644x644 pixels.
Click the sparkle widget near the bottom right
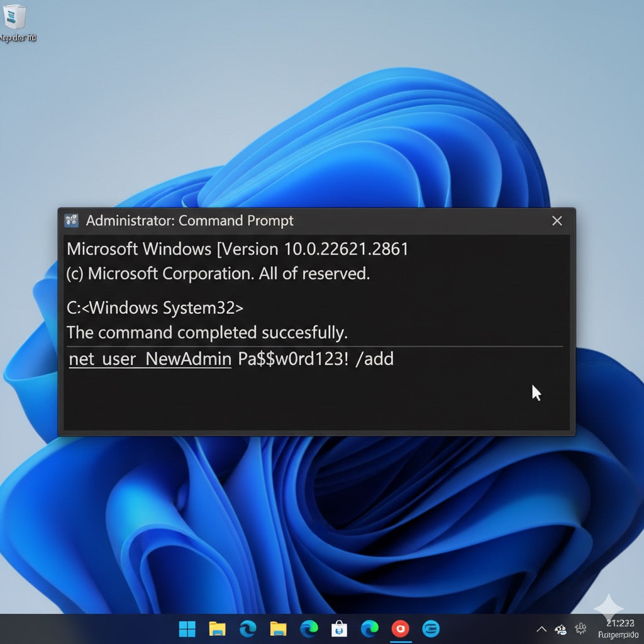(608, 607)
